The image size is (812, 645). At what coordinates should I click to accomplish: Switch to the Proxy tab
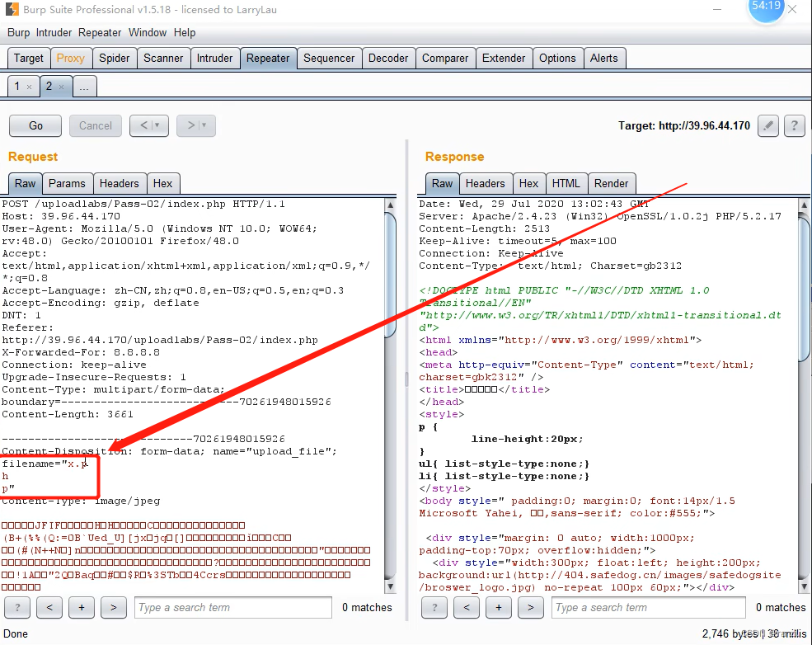(70, 58)
